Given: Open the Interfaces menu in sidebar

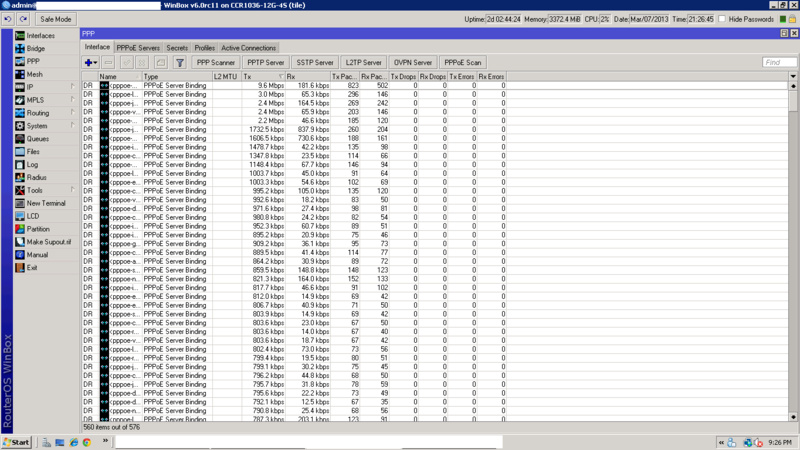Looking at the screenshot, I should tap(40, 35).
